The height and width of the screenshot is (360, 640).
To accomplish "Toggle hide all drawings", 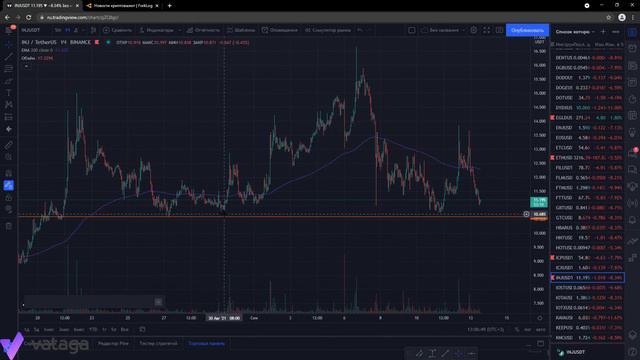I will 9,209.
